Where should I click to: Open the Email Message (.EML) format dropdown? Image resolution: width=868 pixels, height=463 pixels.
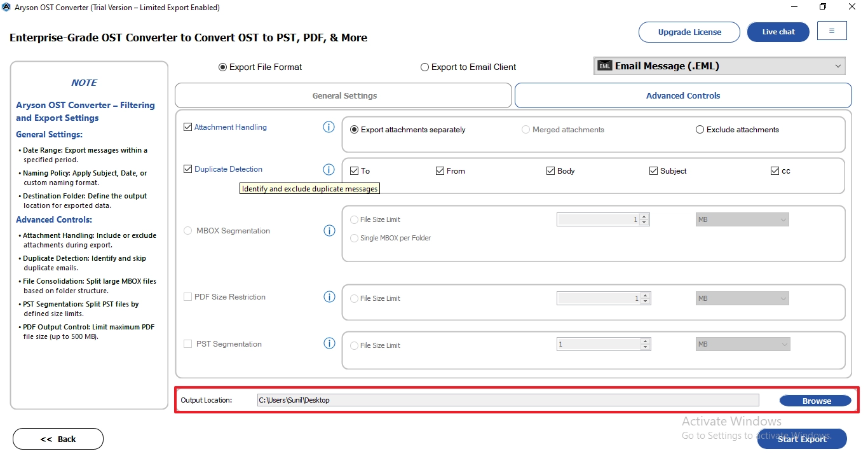[x=719, y=66]
